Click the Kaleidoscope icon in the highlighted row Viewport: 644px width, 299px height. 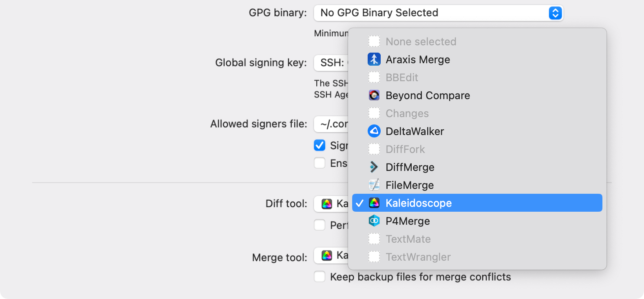point(373,202)
